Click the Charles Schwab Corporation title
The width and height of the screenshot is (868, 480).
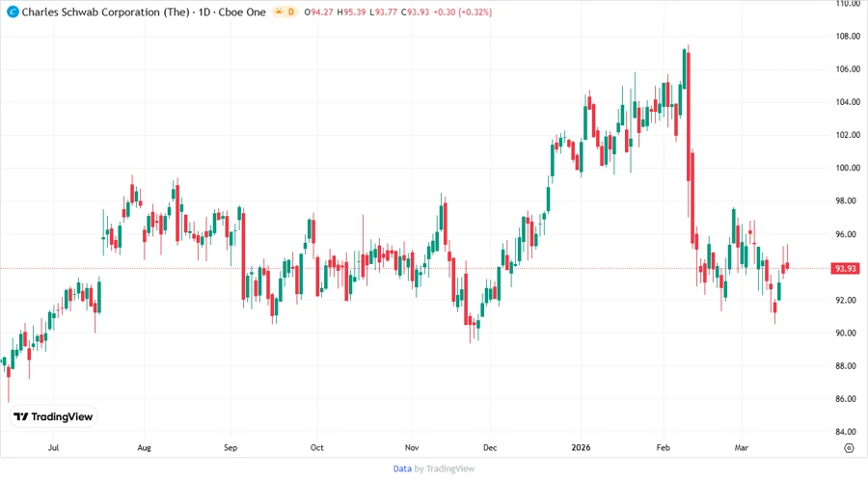105,12
